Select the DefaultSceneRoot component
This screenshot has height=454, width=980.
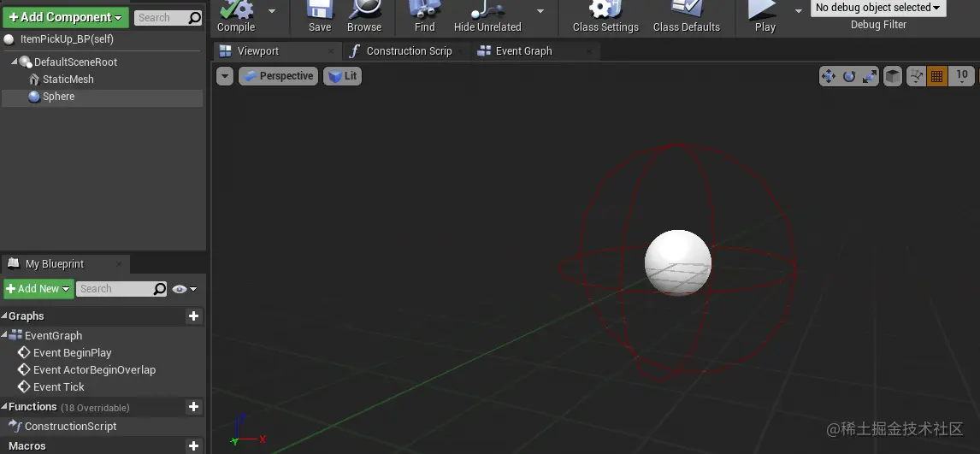tap(75, 62)
